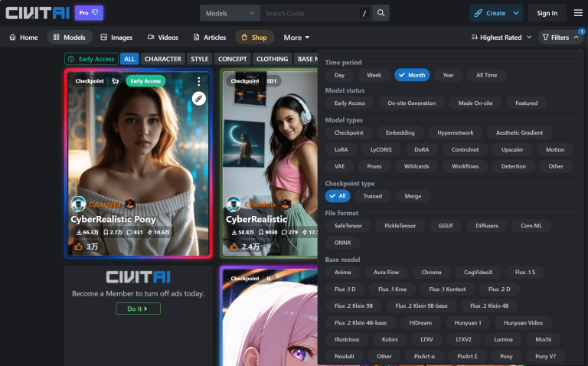
Task: Select the Week time period
Action: pos(374,75)
